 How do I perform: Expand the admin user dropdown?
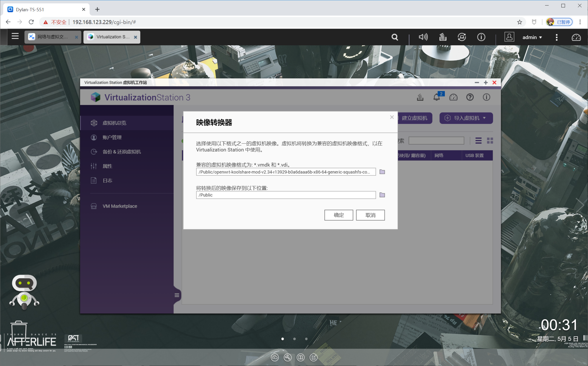(532, 37)
